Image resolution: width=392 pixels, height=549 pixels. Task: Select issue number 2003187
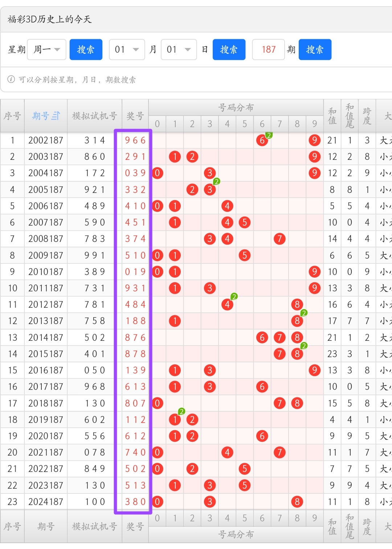(46, 157)
